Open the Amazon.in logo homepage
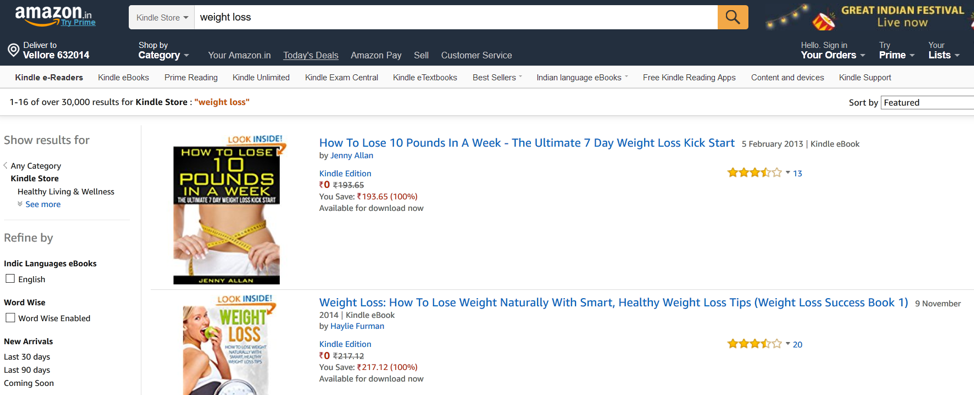Image resolution: width=974 pixels, height=395 pixels. coord(55,16)
